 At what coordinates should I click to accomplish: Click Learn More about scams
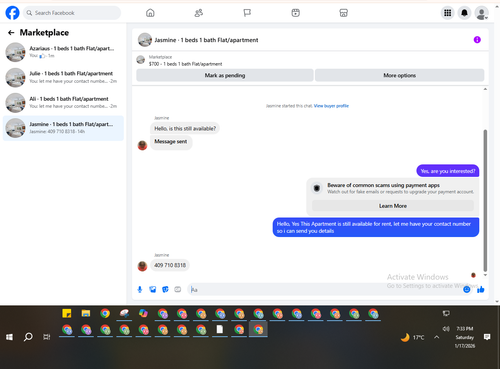tap(393, 206)
